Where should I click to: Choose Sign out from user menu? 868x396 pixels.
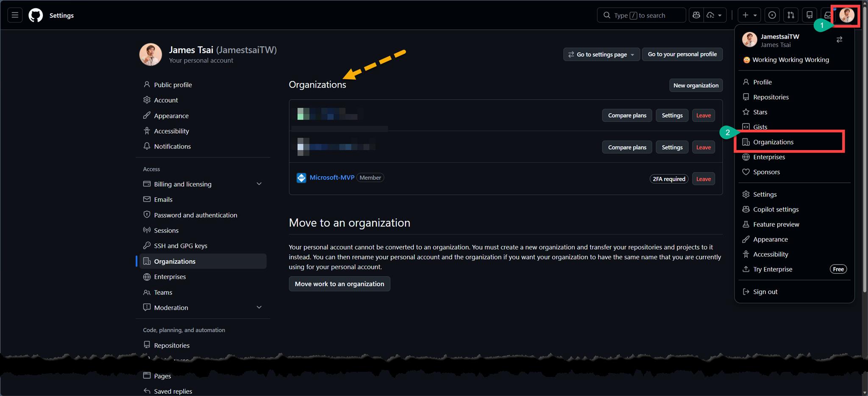pos(765,292)
